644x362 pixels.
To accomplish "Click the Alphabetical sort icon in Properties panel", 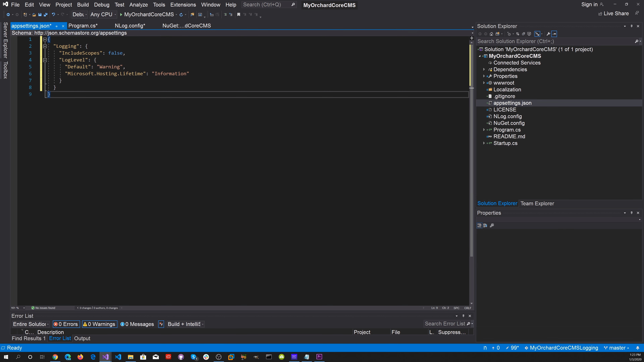I will (x=485, y=225).
